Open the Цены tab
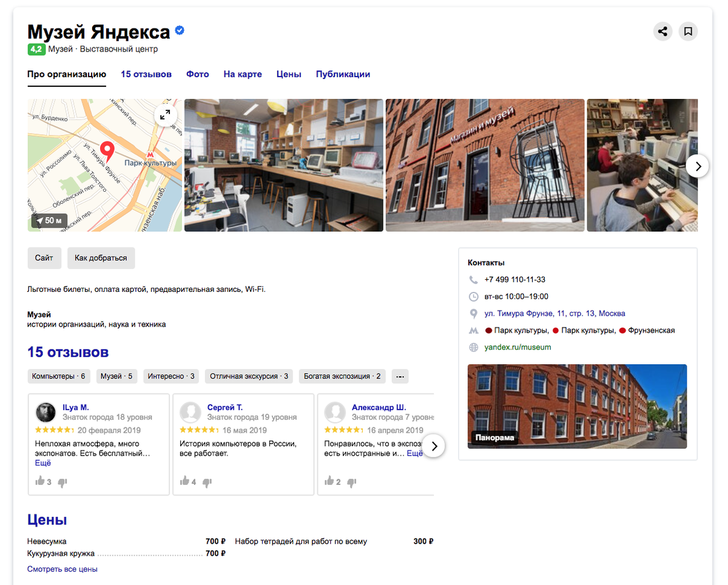The image size is (728, 585). [289, 74]
